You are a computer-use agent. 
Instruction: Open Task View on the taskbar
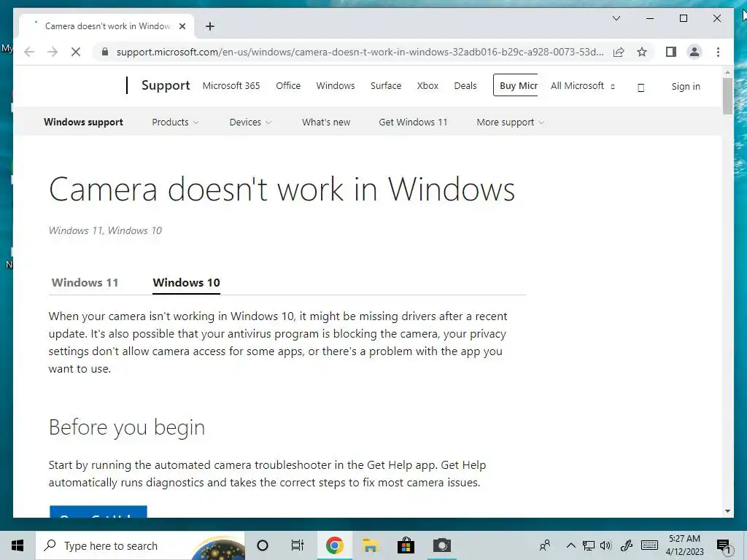pos(298,545)
